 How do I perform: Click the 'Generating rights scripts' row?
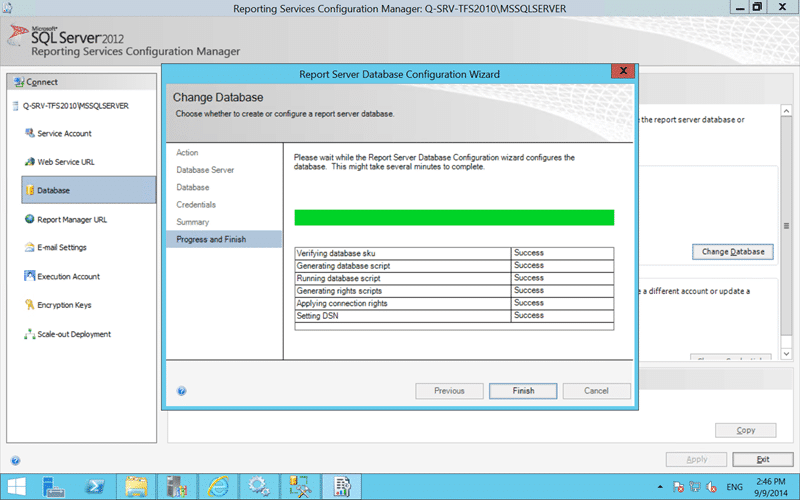454,291
